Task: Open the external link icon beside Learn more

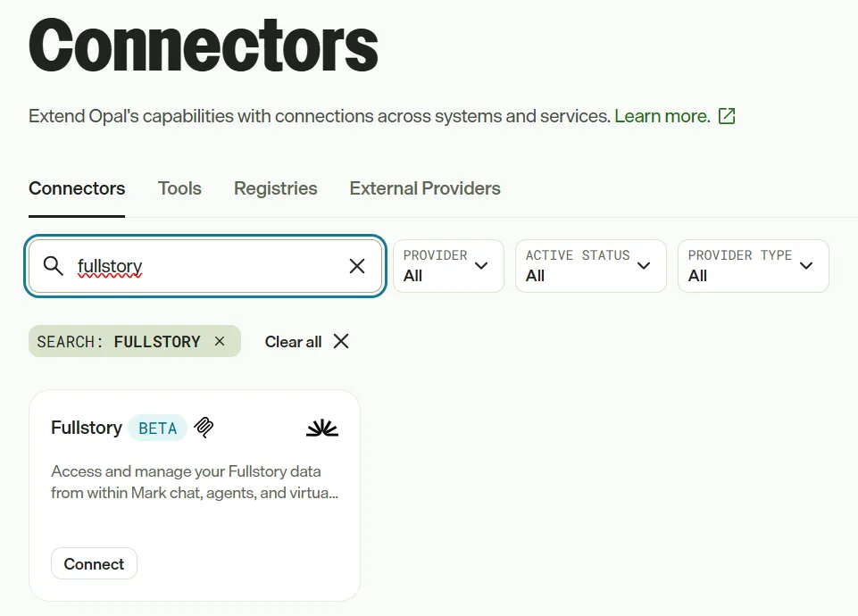Action: (727, 116)
